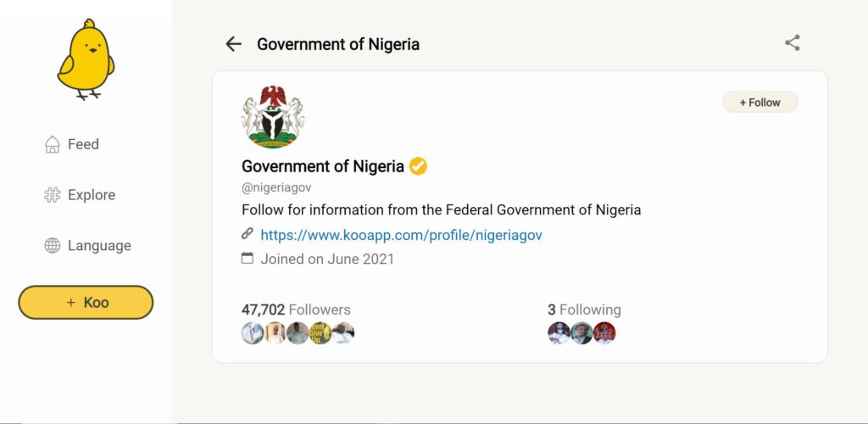Click the yellow verified badge
The image size is (868, 424).
coord(418,166)
